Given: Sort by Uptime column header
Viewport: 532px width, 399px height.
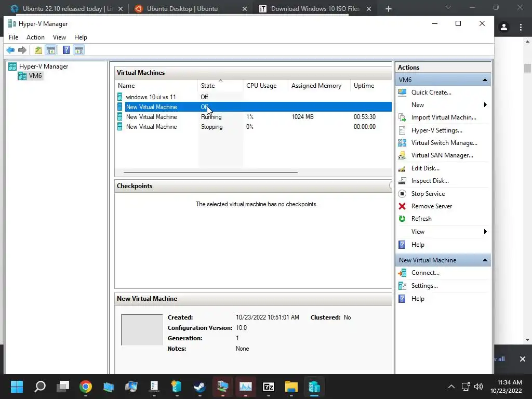Looking at the screenshot, I should click(371, 86).
